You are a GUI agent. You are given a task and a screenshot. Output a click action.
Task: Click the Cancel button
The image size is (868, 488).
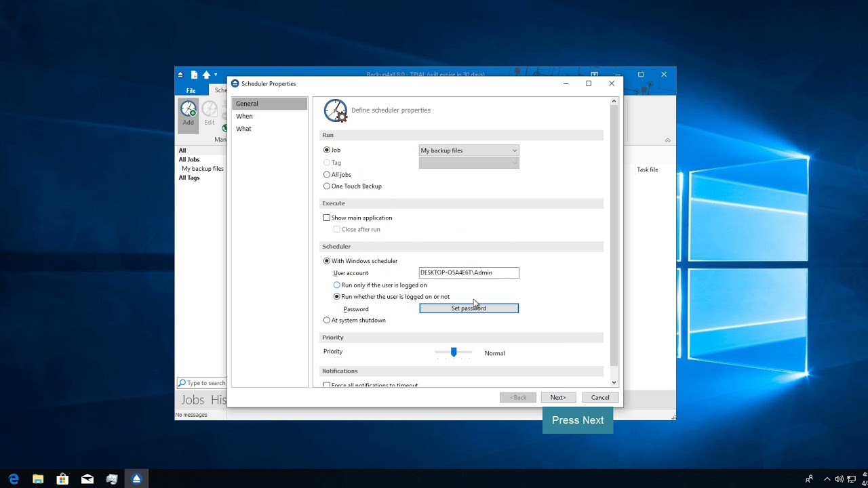click(600, 397)
